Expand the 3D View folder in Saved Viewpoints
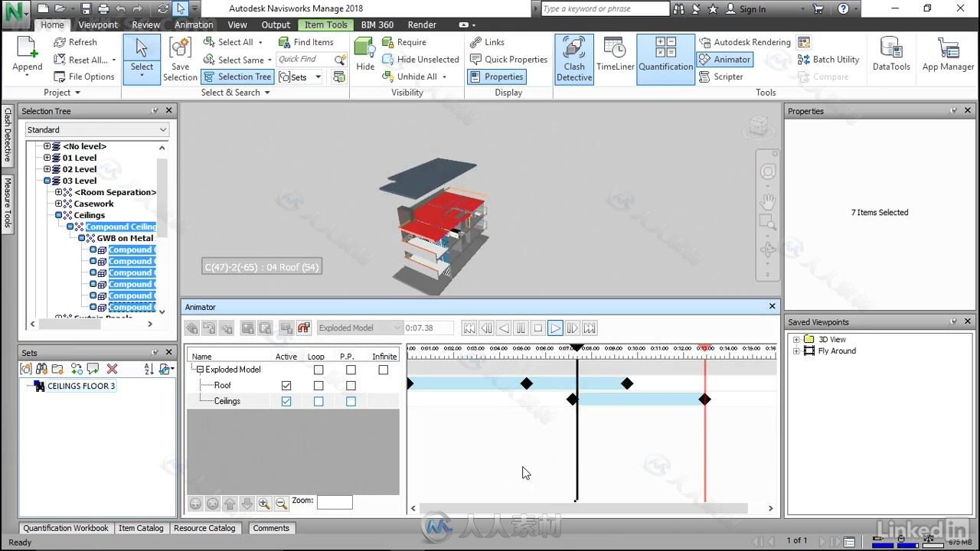Screen dimensions: 980x551 pyautogui.click(x=796, y=339)
